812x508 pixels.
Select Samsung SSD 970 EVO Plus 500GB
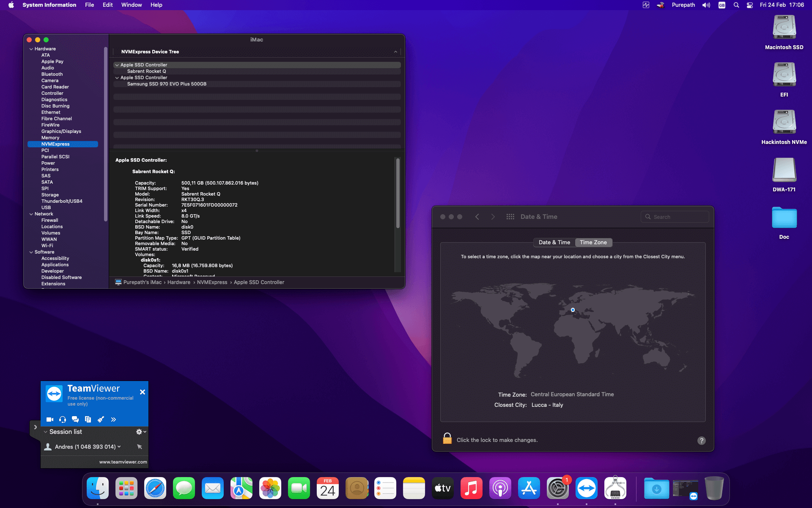click(167, 84)
